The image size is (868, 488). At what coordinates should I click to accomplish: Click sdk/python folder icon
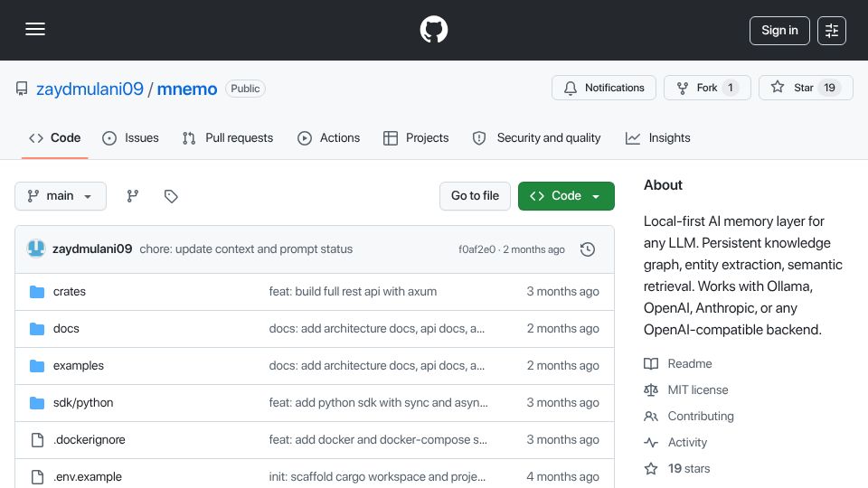pyautogui.click(x=37, y=403)
